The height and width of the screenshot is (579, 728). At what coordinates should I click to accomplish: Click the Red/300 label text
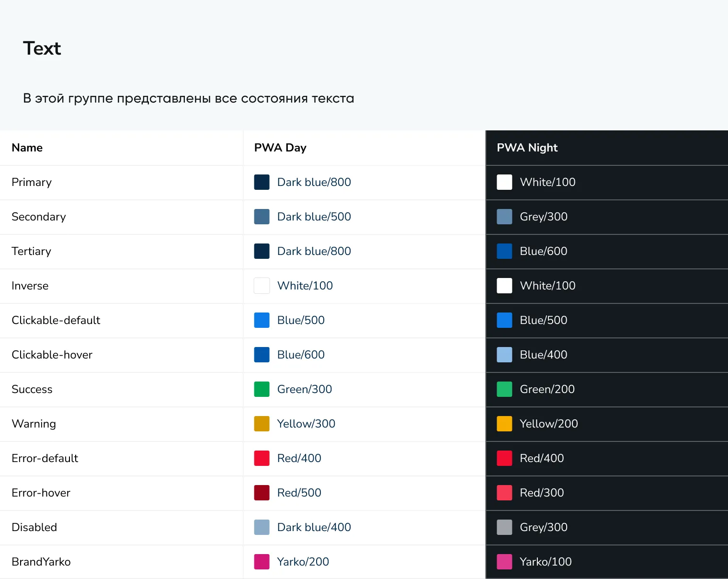pyautogui.click(x=542, y=493)
